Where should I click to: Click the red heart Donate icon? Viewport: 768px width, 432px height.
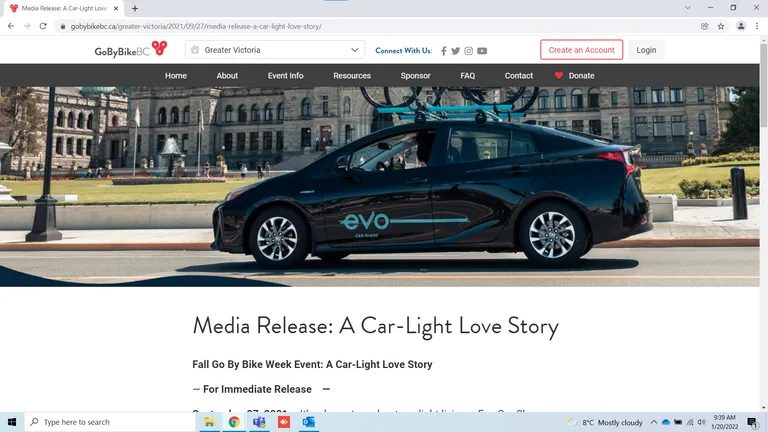559,75
